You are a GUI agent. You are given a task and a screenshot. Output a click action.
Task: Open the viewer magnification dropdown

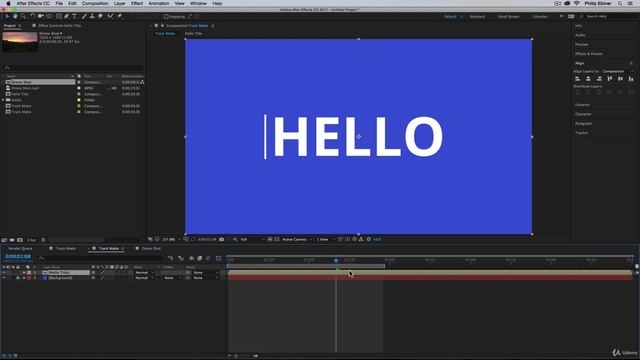click(171, 240)
